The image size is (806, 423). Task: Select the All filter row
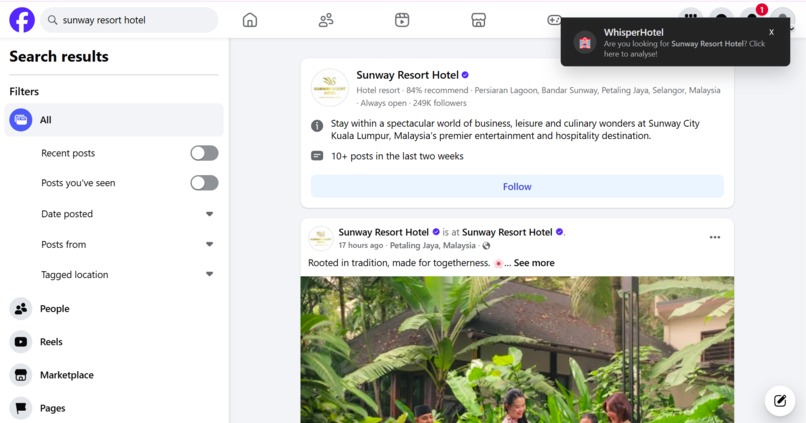tap(114, 120)
